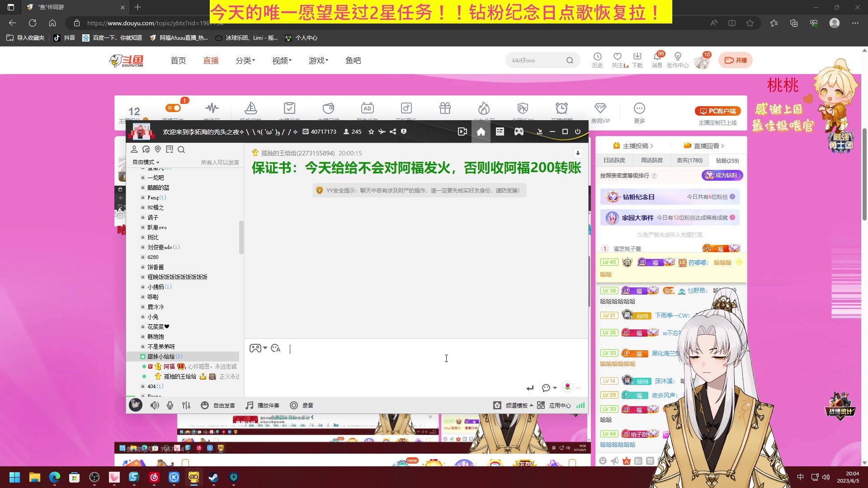Select the 甜妹小给给(2) channel

pyautogui.click(x=183, y=357)
